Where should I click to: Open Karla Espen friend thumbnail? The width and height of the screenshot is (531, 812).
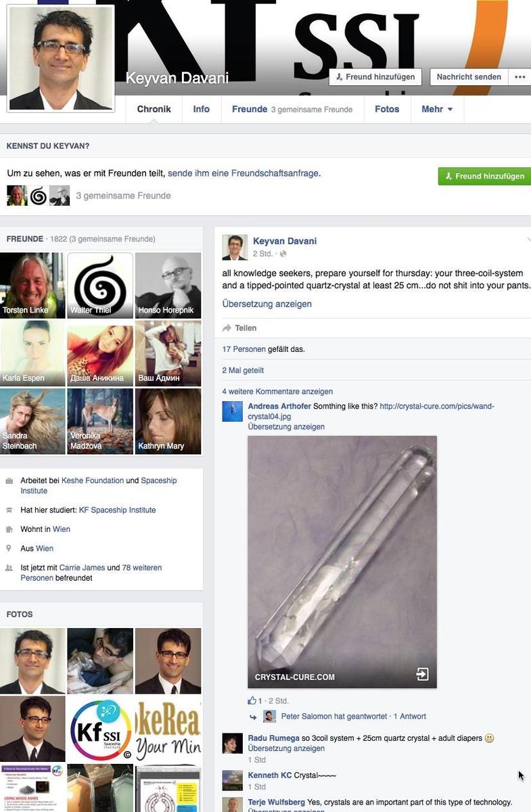point(32,353)
